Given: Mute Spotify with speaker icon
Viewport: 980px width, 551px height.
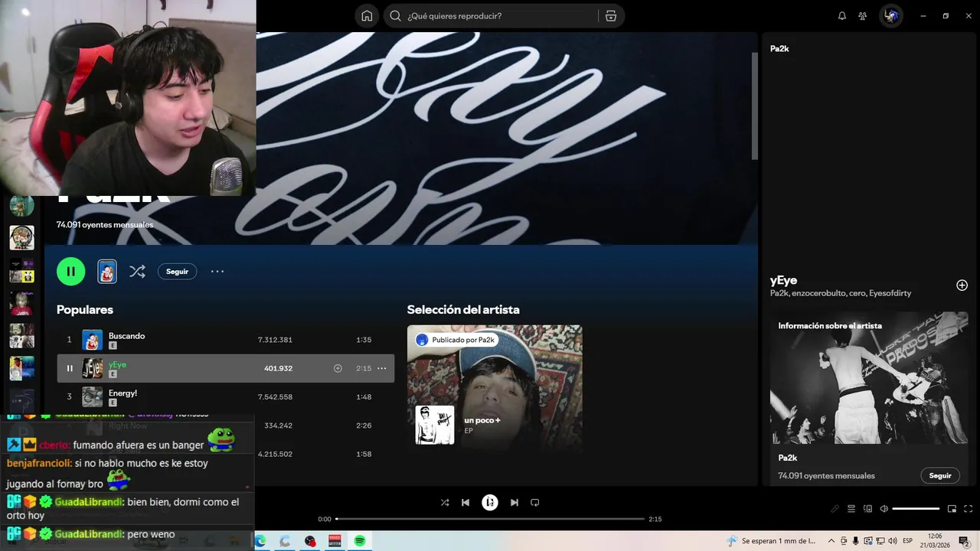Looking at the screenshot, I should [884, 509].
